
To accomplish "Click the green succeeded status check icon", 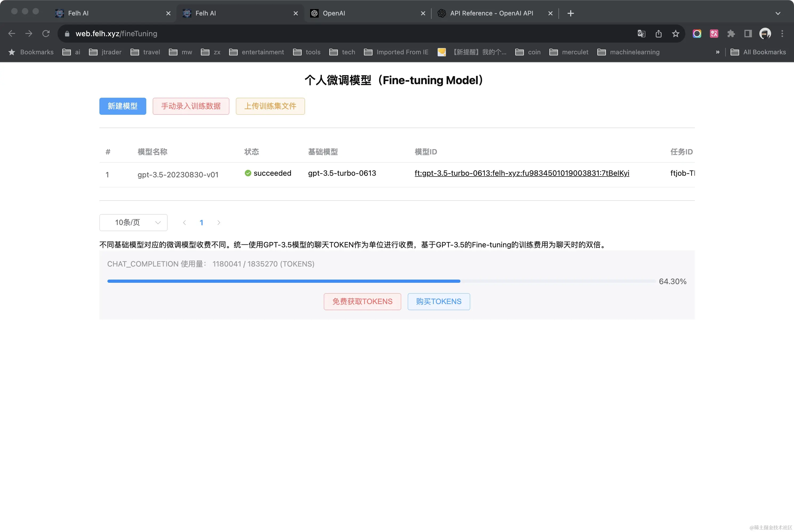I will point(248,173).
